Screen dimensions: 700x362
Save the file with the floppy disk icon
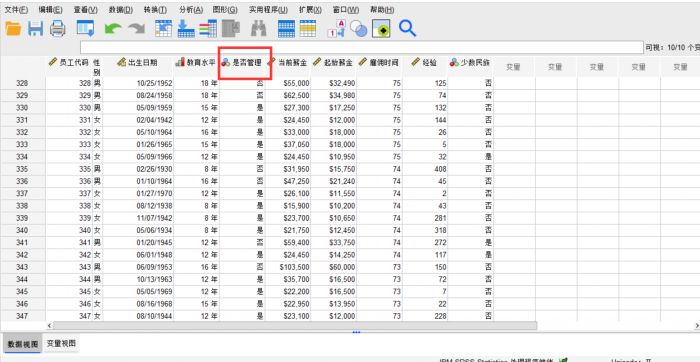pyautogui.click(x=36, y=29)
